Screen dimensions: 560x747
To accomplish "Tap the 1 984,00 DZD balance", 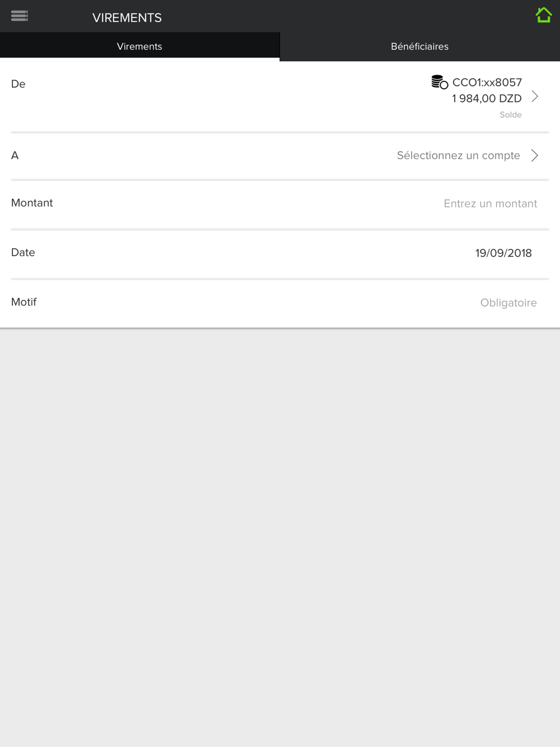I will pyautogui.click(x=487, y=99).
